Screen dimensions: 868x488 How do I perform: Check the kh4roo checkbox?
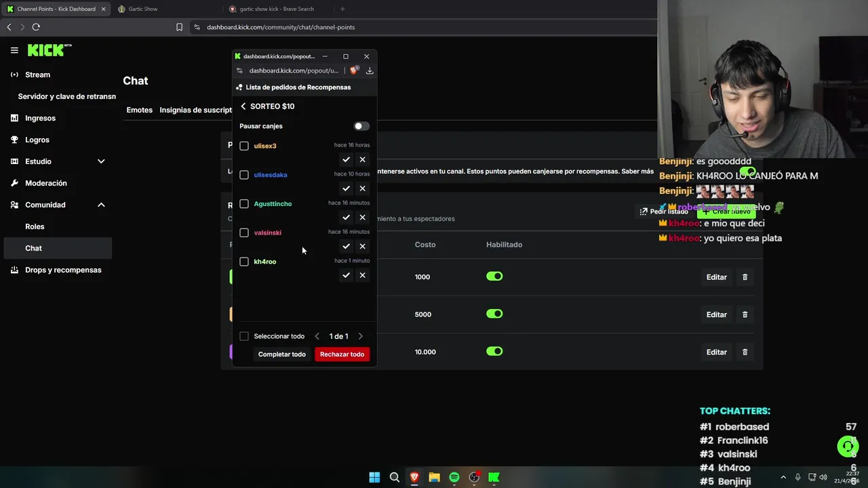[244, 262]
